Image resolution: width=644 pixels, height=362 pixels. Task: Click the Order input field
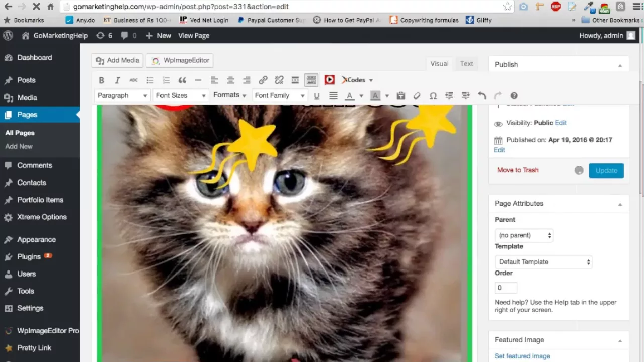coord(506,288)
